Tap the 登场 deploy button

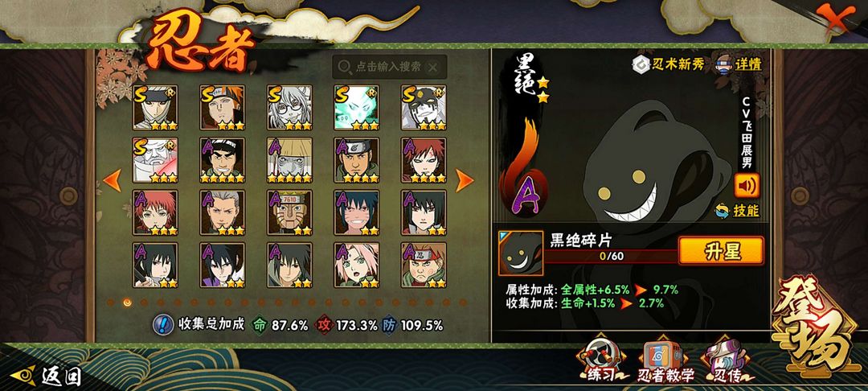click(820, 326)
